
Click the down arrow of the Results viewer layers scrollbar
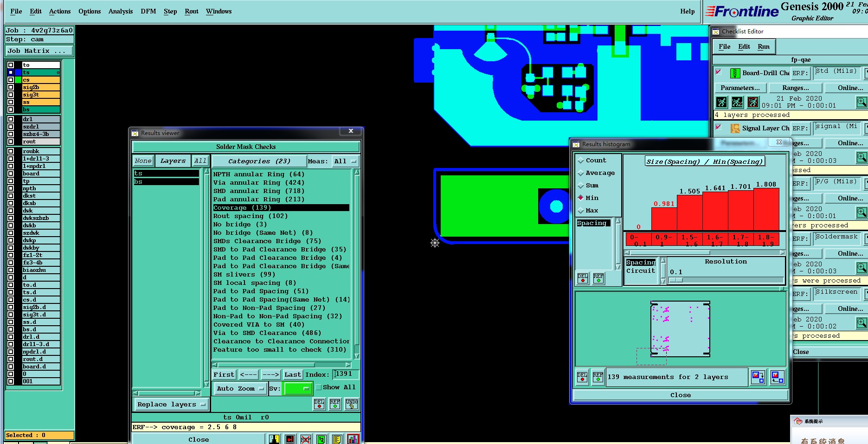(206, 385)
